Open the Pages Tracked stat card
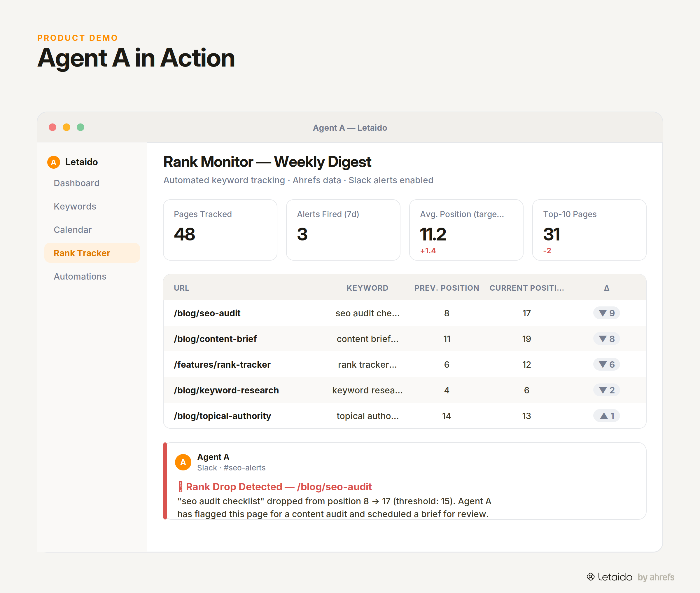This screenshot has width=700, height=593. point(220,230)
